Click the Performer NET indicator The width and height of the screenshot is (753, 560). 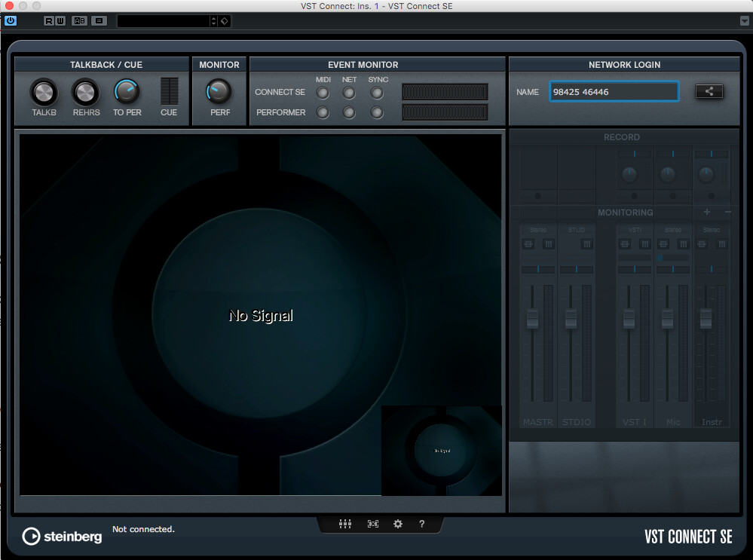tap(349, 112)
